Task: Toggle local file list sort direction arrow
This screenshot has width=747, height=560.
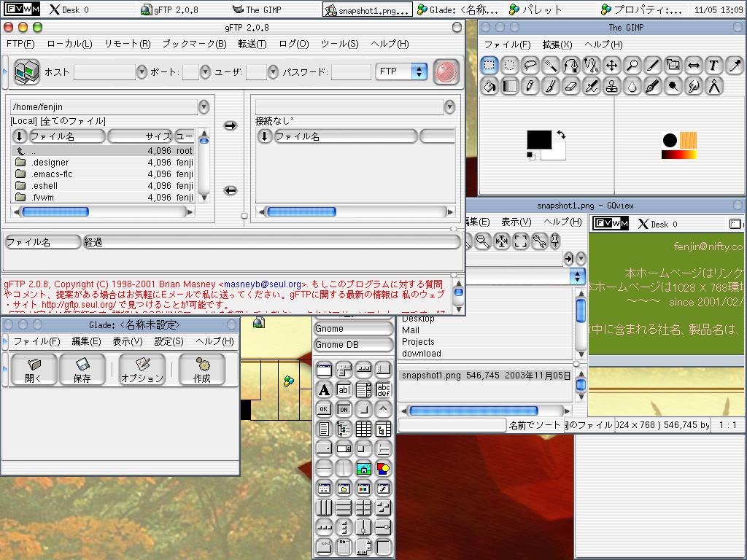Action: point(20,136)
